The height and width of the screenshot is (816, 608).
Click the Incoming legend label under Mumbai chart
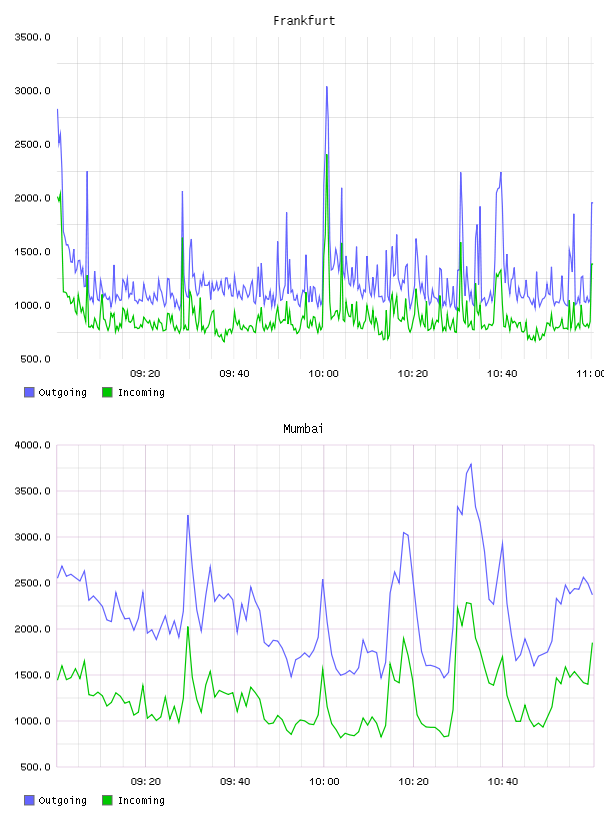(141, 801)
